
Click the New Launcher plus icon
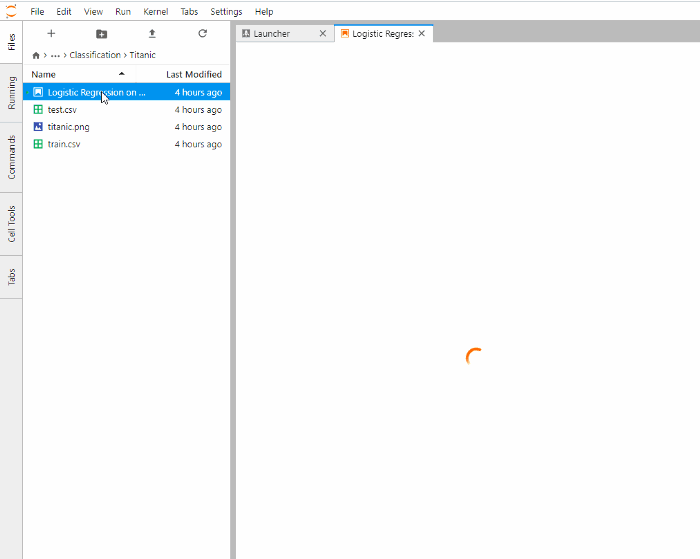(51, 33)
